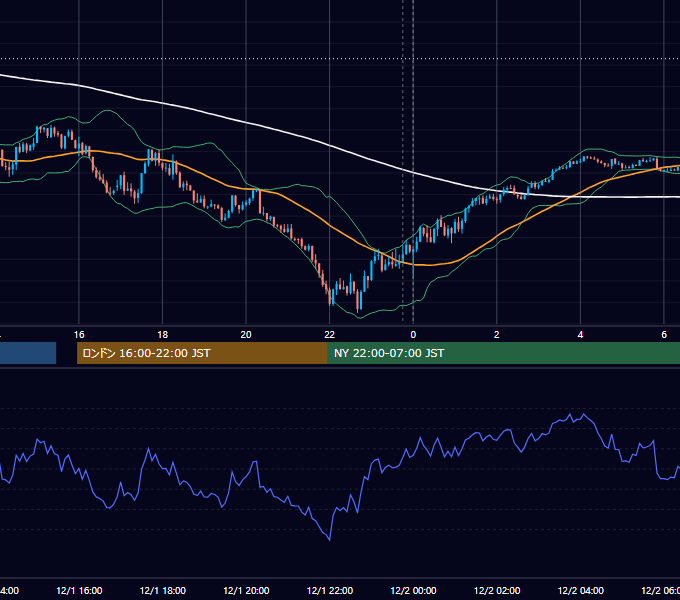Click the 12/1 22:00 time axis label
Image resolution: width=680 pixels, height=600 pixels.
pyautogui.click(x=330, y=590)
